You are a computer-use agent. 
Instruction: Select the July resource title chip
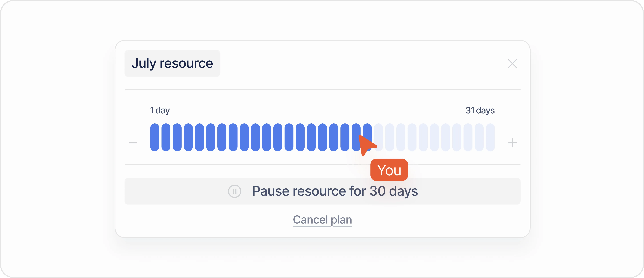pyautogui.click(x=172, y=63)
